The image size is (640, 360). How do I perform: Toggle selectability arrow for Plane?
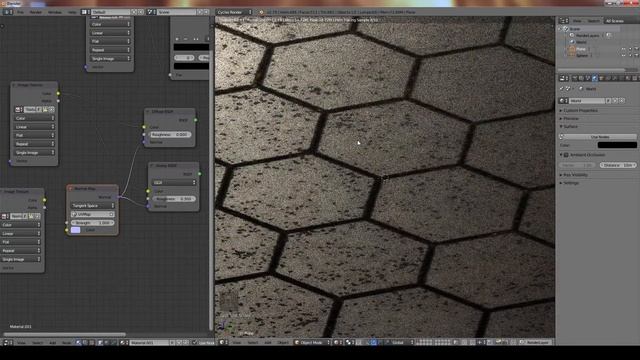(630, 49)
